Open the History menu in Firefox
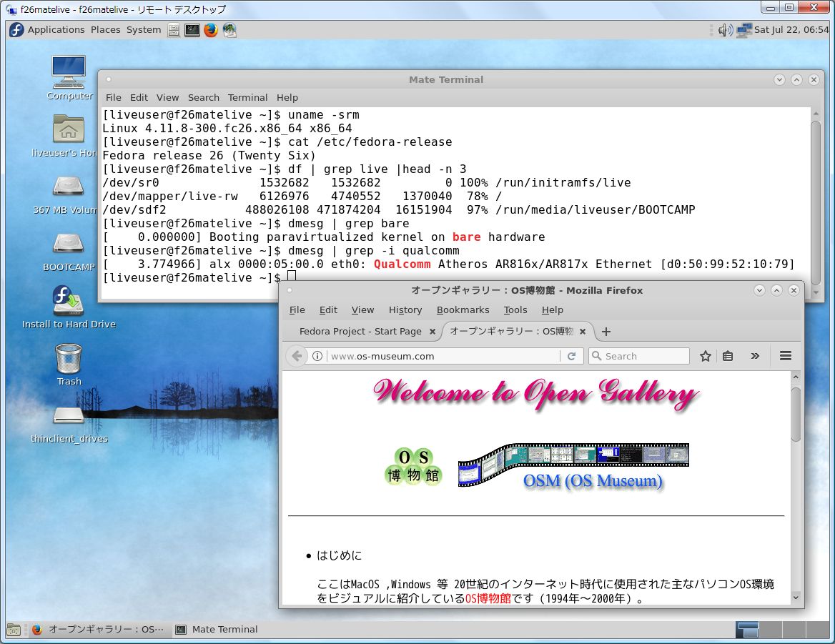Viewport: 835px width, 644px height. (405, 309)
